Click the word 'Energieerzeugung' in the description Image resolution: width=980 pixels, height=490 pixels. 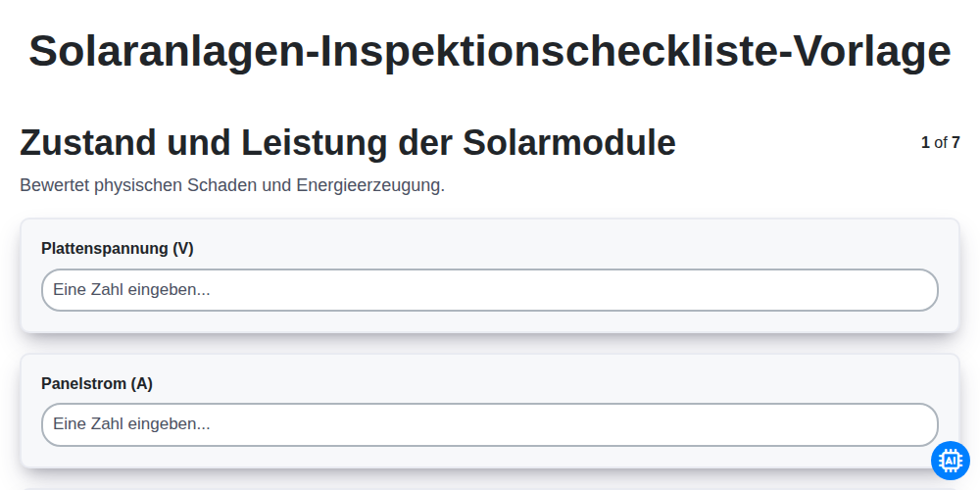pyautogui.click(x=368, y=185)
